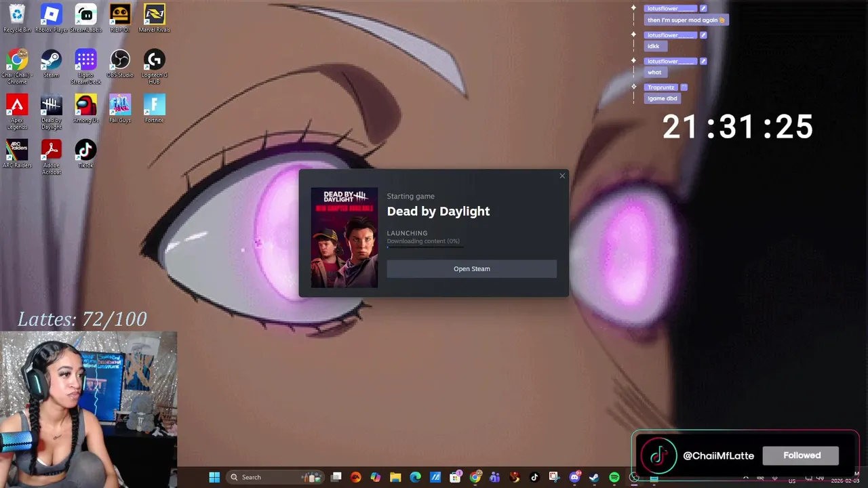Select the Elgato Stream Deck shortcut
The height and width of the screenshot is (488, 868).
pos(85,66)
